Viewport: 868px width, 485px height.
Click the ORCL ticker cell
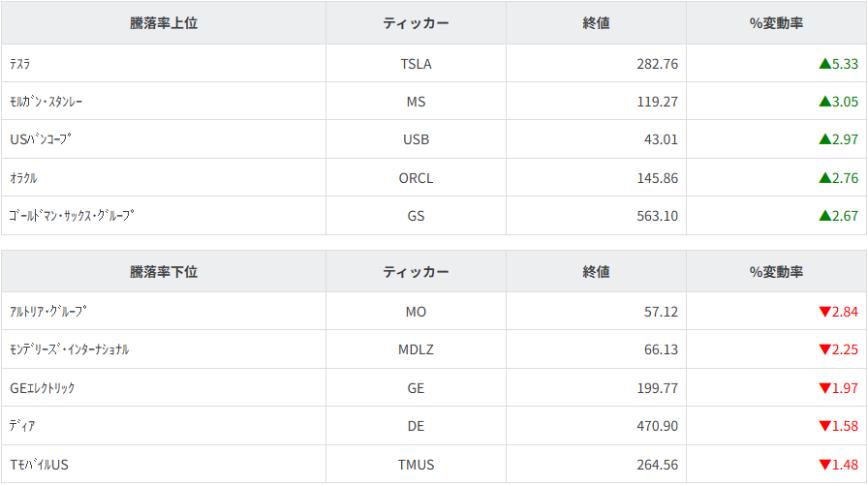416,178
